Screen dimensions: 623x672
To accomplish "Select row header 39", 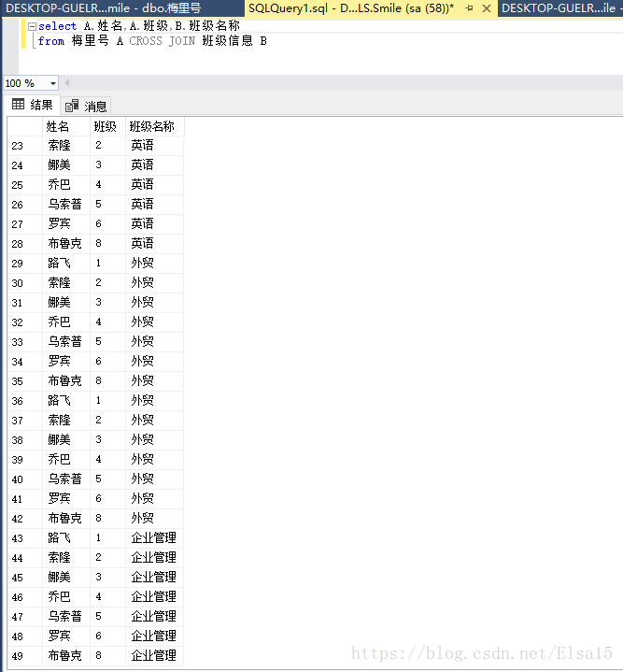I will pyautogui.click(x=25, y=460).
